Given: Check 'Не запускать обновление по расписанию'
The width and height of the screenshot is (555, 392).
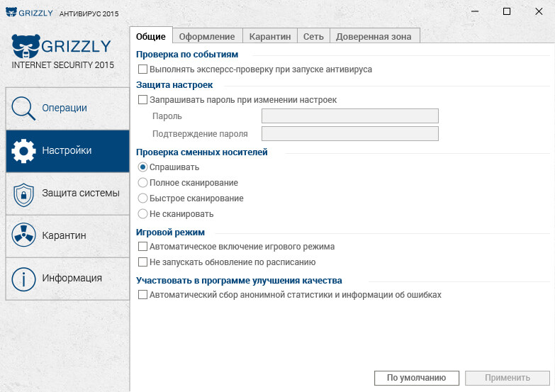Looking at the screenshot, I should point(142,262).
